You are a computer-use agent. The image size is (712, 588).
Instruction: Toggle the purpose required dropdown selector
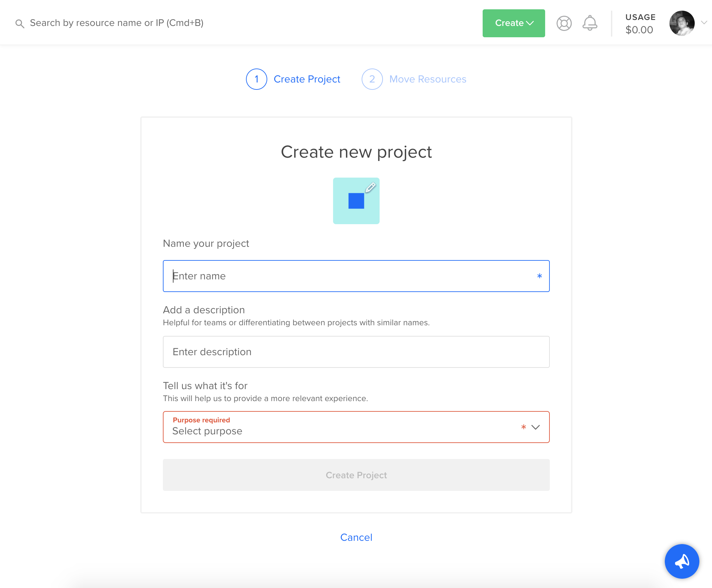(356, 427)
